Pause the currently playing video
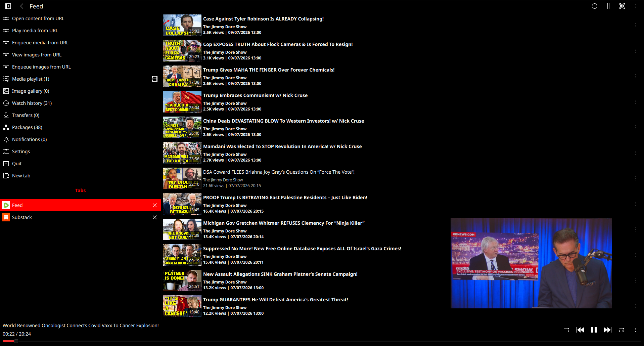644x346 pixels. point(594,330)
